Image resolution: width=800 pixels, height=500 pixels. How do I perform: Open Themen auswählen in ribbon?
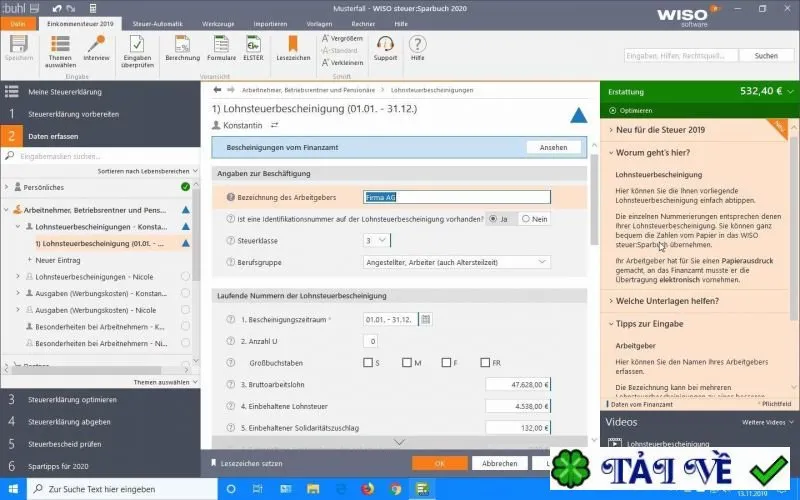point(60,52)
